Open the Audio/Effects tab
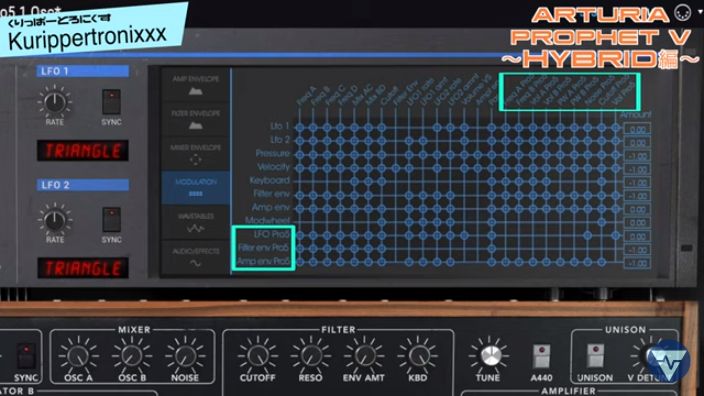704x396 pixels. pos(195,256)
